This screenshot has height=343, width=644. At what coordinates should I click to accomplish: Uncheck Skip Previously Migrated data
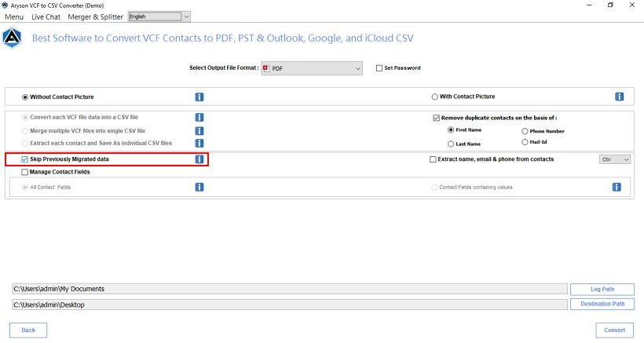click(x=24, y=159)
